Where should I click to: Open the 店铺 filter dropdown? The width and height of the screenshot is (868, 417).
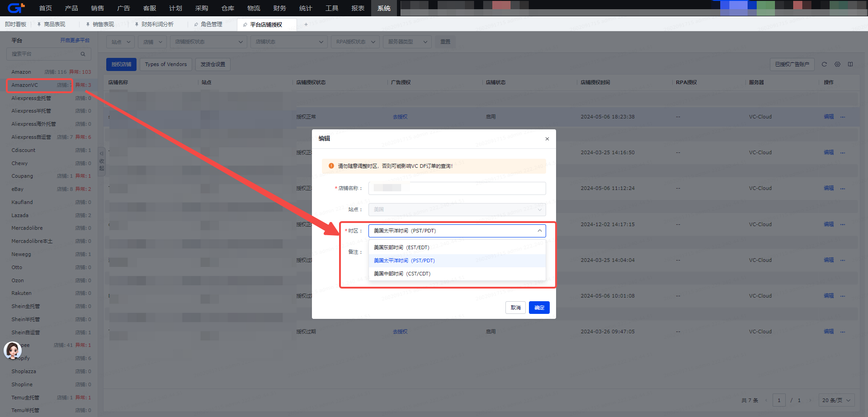click(152, 42)
